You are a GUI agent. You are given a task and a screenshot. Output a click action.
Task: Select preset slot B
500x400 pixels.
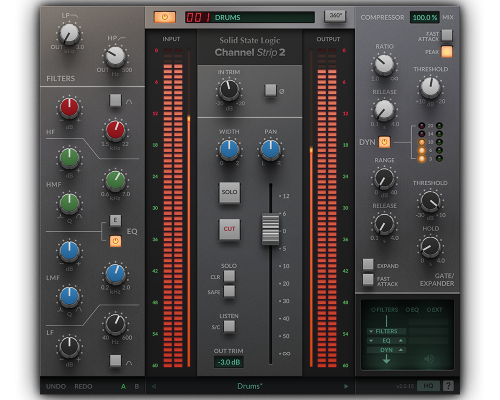coord(137,386)
